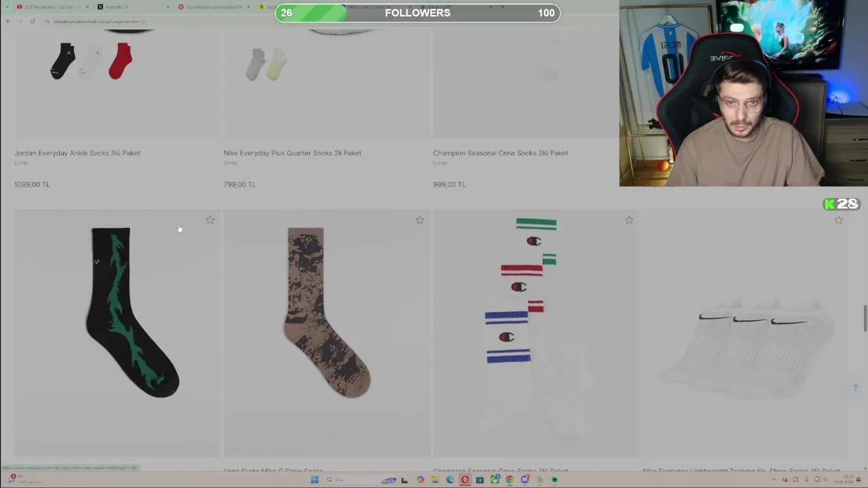Click the 799,00 TL price
The height and width of the screenshot is (488, 868).
coord(239,184)
